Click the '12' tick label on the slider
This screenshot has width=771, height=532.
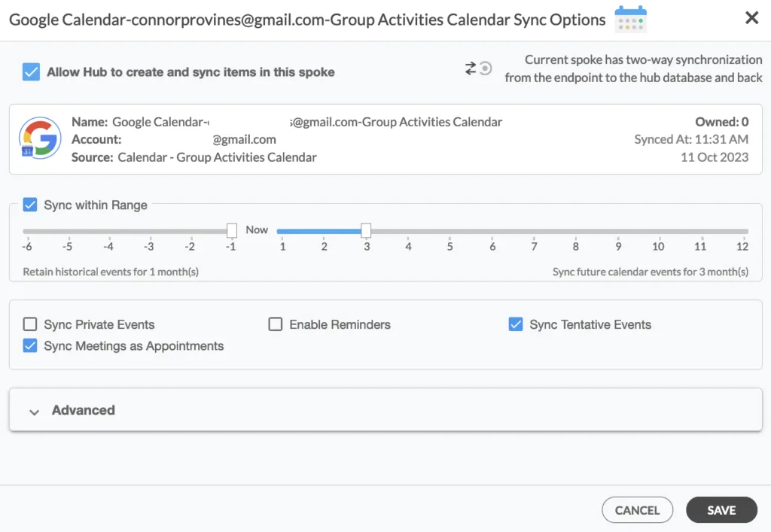pos(742,247)
